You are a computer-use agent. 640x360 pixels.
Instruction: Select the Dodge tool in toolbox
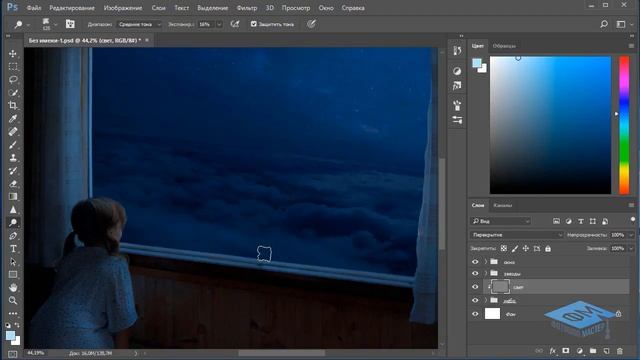pos(13,223)
